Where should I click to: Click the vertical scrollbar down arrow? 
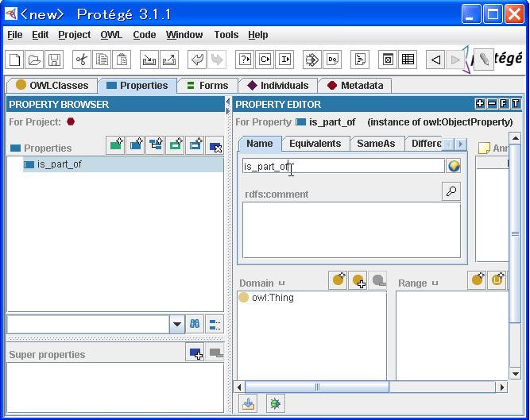(x=515, y=374)
